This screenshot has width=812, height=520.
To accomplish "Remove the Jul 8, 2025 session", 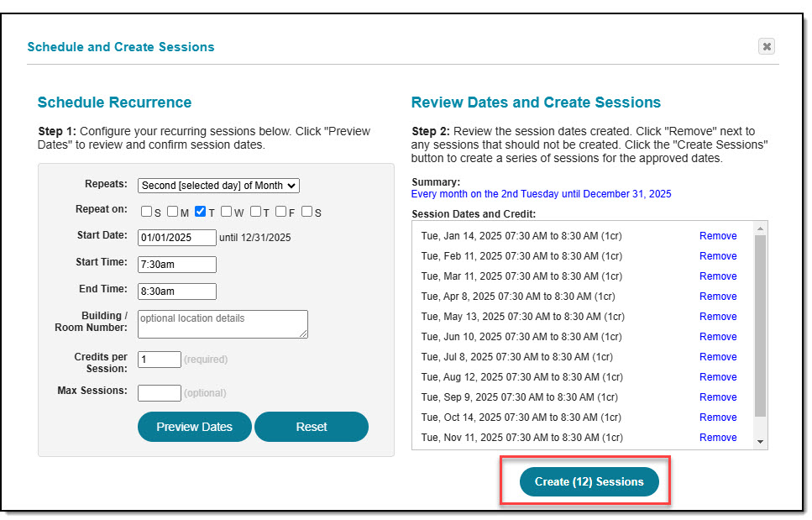I will 718,357.
